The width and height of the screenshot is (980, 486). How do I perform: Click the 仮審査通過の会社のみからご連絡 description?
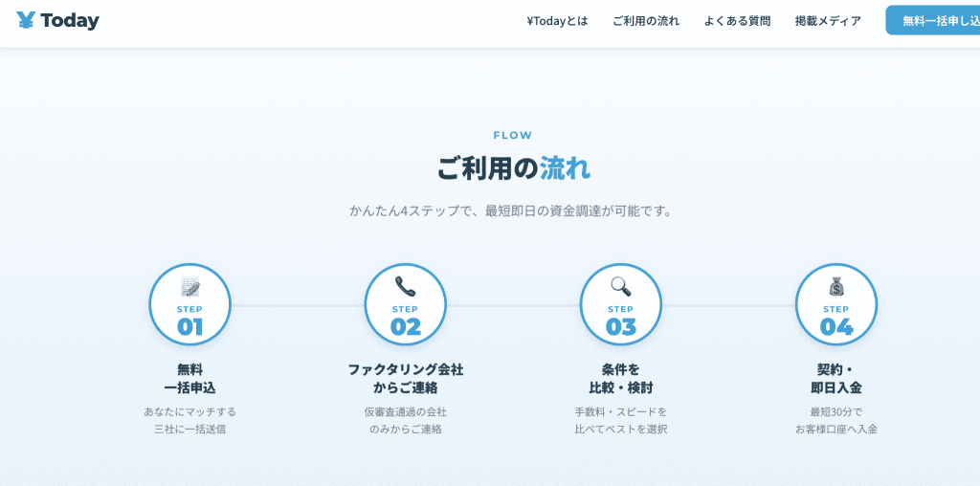pyautogui.click(x=405, y=420)
